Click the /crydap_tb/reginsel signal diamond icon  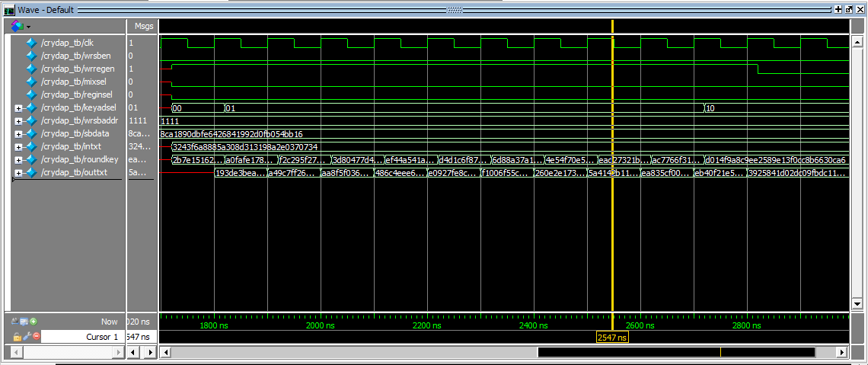tap(31, 94)
